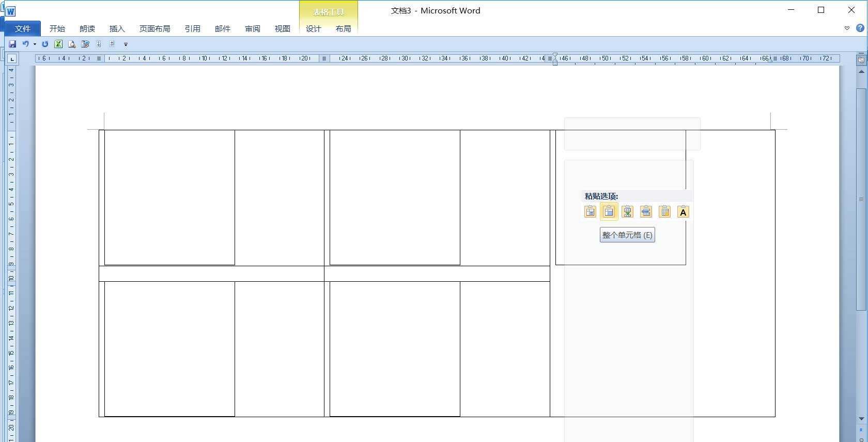
Task: Open Print Preview from quick access toolbar
Action: coord(72,44)
